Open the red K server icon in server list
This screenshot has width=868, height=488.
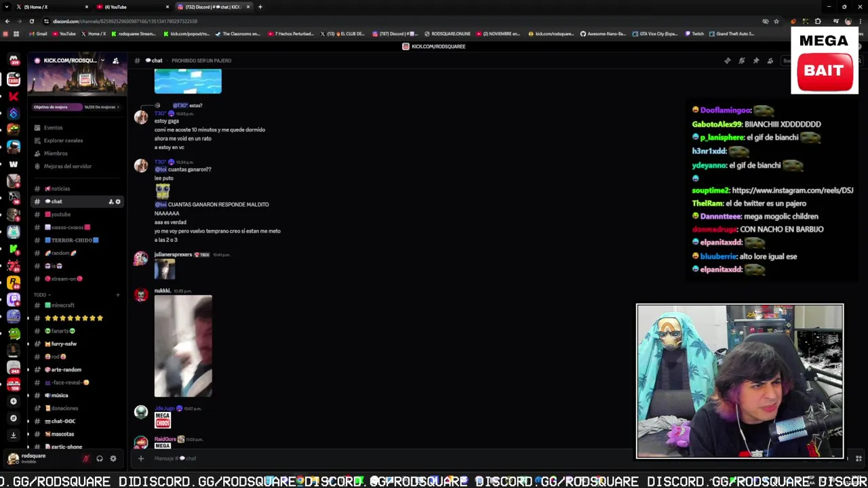13,96
